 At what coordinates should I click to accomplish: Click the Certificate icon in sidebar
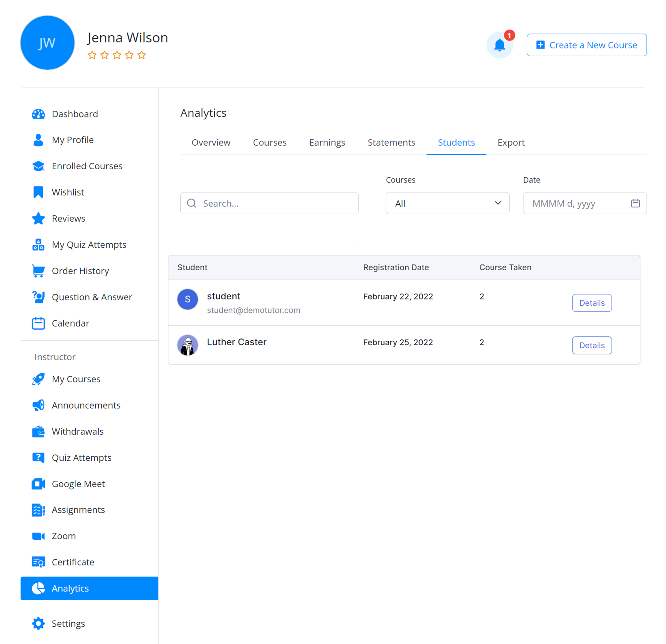(x=38, y=562)
